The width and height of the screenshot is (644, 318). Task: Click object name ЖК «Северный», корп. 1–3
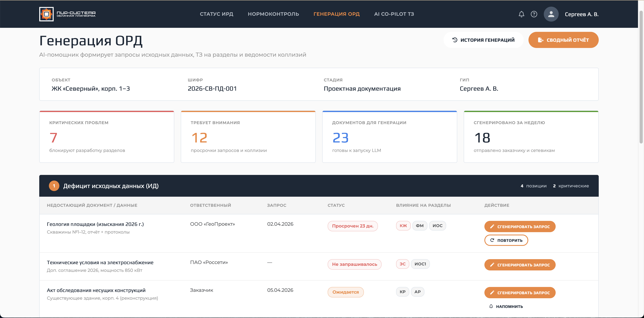coord(91,88)
